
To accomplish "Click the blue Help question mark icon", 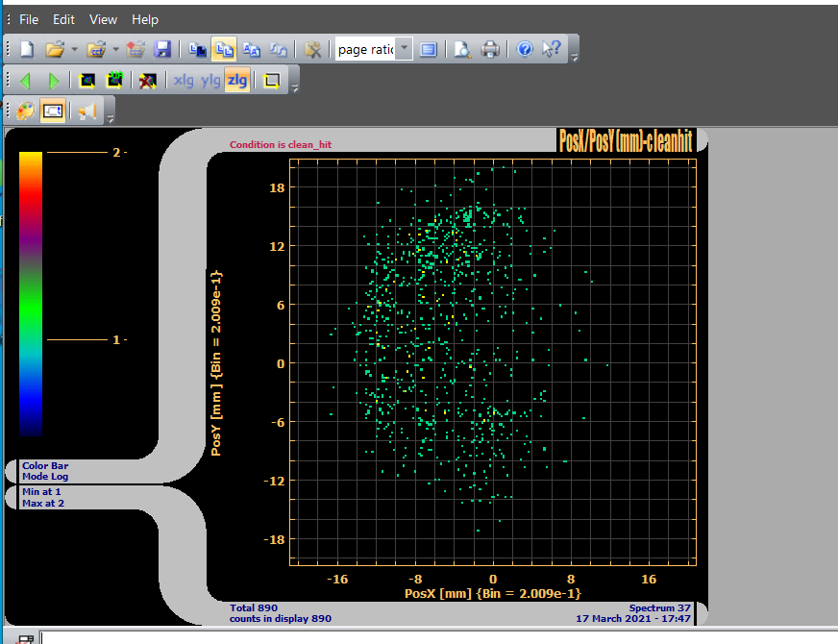I will click(x=525, y=49).
